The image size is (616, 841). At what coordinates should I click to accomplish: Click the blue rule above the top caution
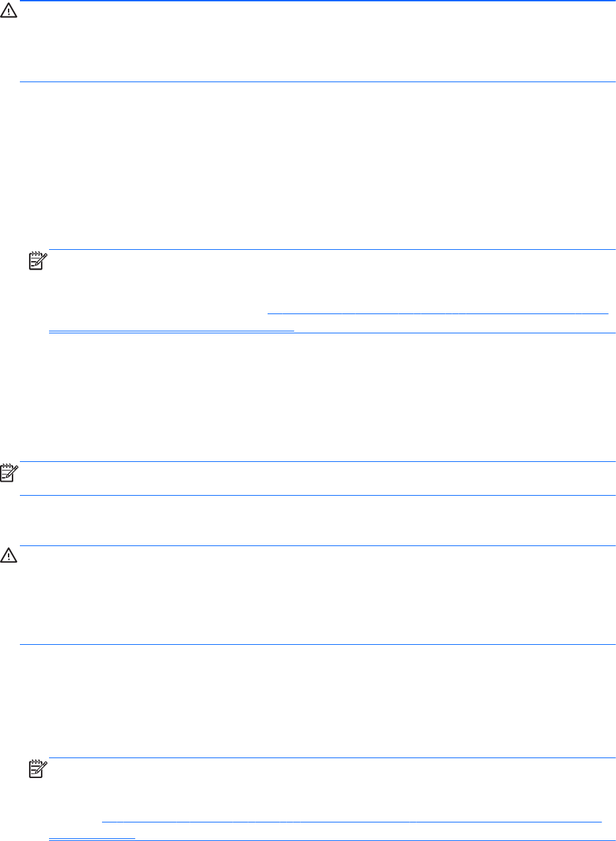click(x=318, y=1)
